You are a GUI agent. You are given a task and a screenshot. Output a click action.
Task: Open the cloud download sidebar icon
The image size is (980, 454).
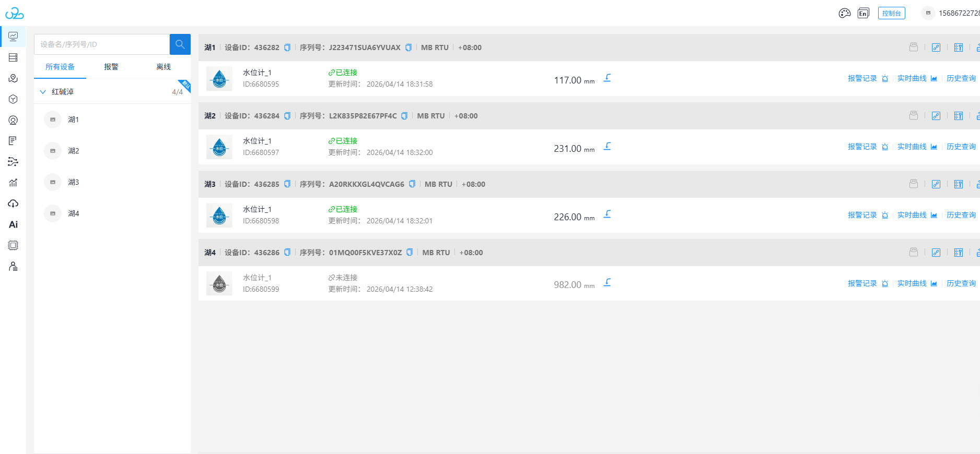pos(13,204)
